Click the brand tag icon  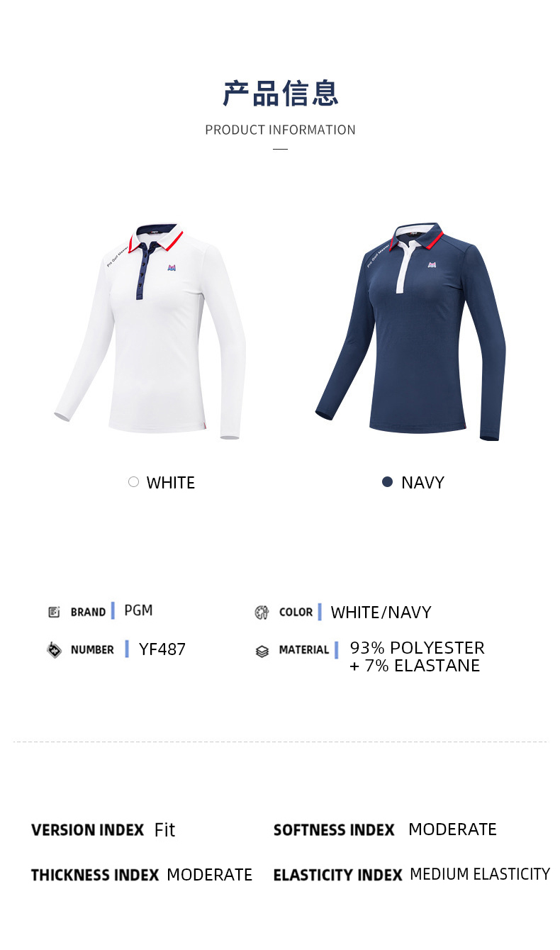[54, 612]
